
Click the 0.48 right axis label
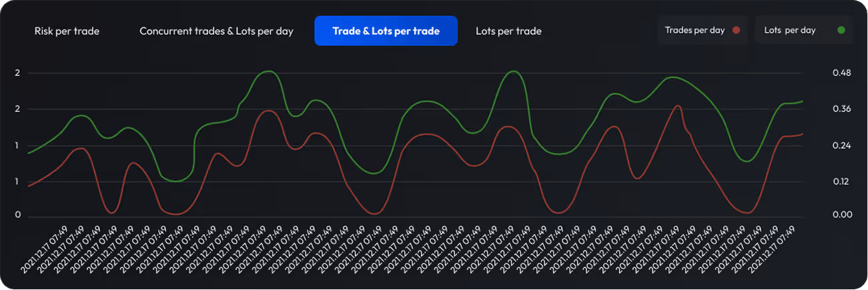coord(841,73)
